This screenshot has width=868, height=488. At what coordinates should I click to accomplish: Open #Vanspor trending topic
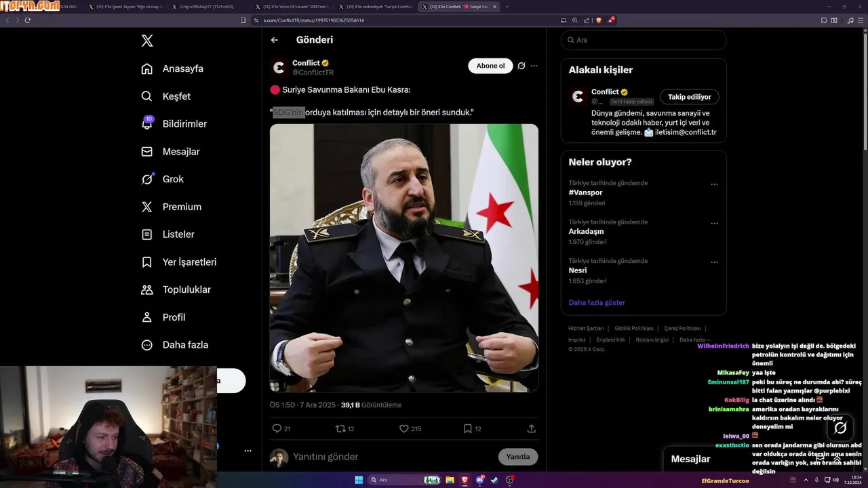tap(586, 192)
